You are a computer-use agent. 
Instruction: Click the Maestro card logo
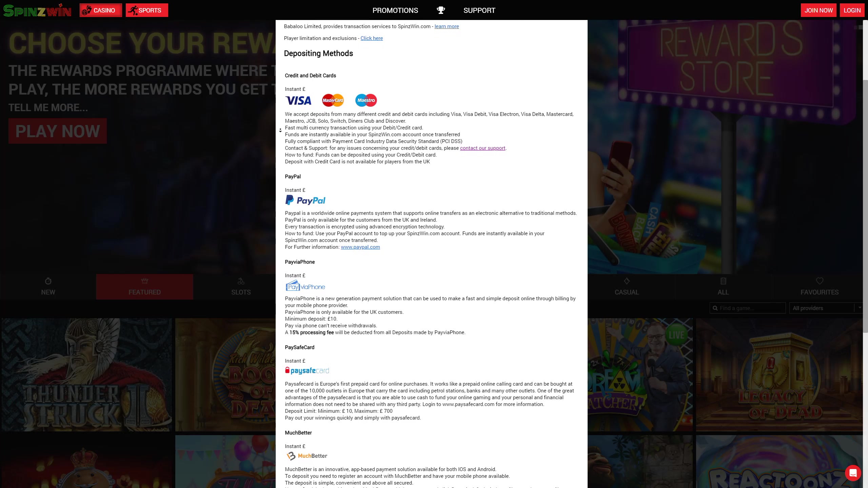(x=366, y=100)
